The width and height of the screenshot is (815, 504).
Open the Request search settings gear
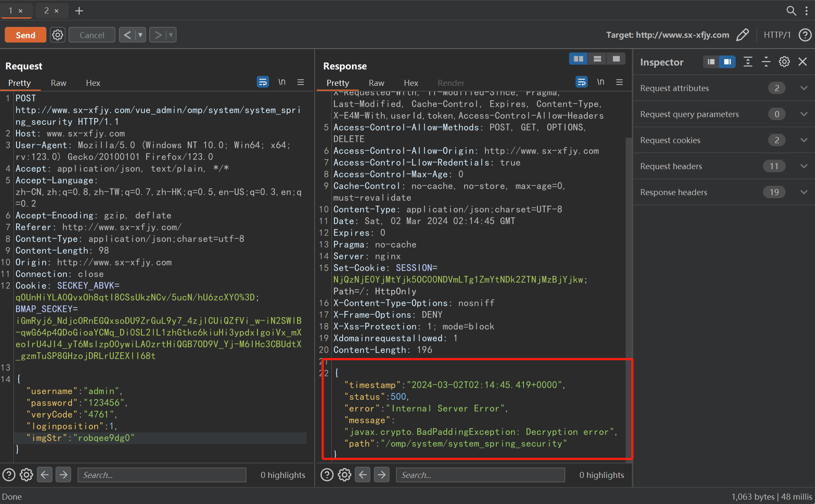[26, 475]
